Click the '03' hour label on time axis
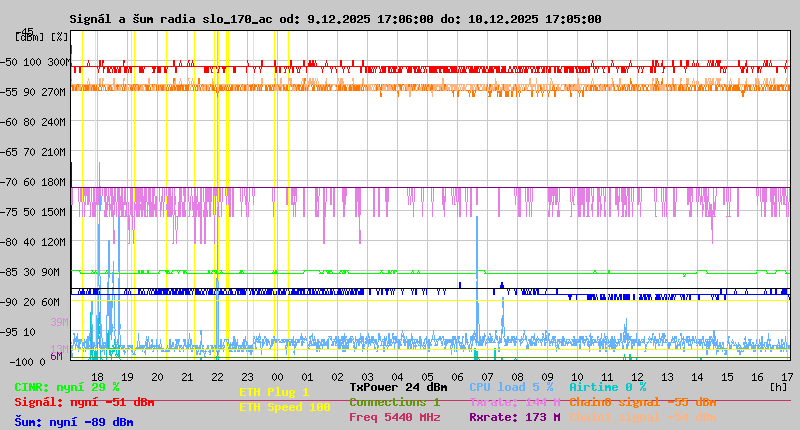 [367, 377]
